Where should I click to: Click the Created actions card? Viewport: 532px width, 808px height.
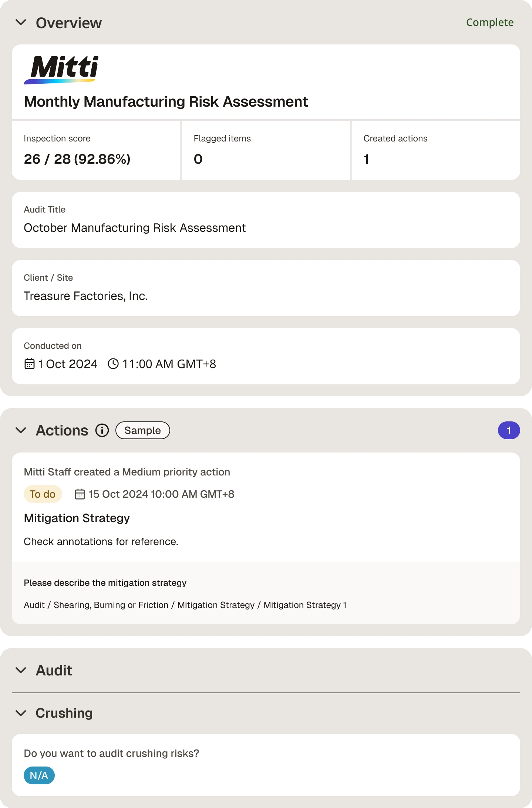(436, 150)
